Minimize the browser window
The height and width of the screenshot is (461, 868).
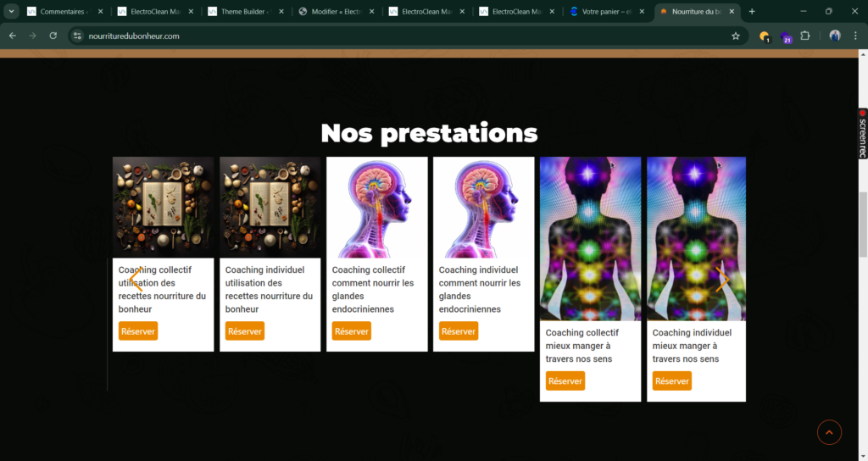pos(804,11)
